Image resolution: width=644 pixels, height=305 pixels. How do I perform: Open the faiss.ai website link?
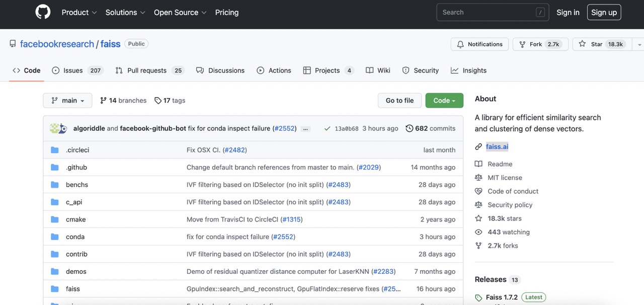point(497,146)
